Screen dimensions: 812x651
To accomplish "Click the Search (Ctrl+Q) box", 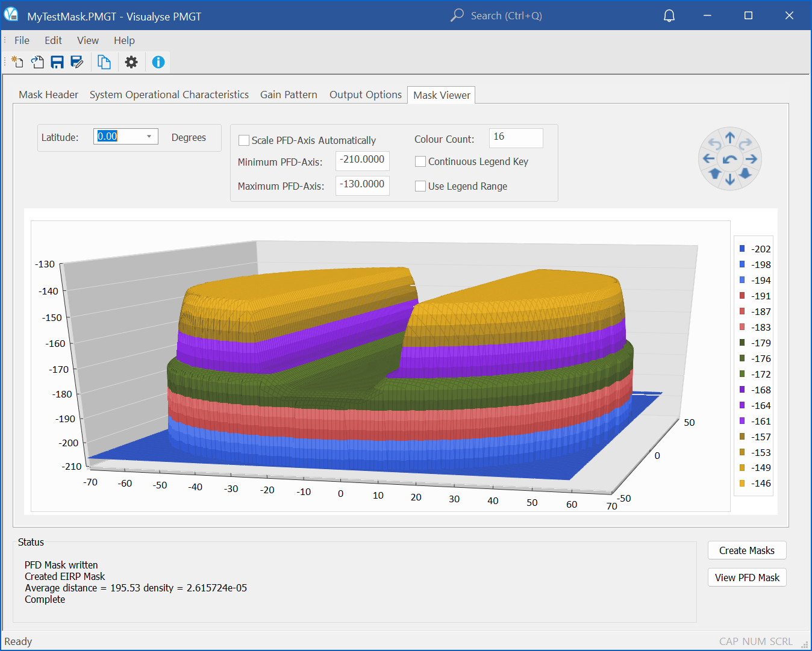I will 506,16.
